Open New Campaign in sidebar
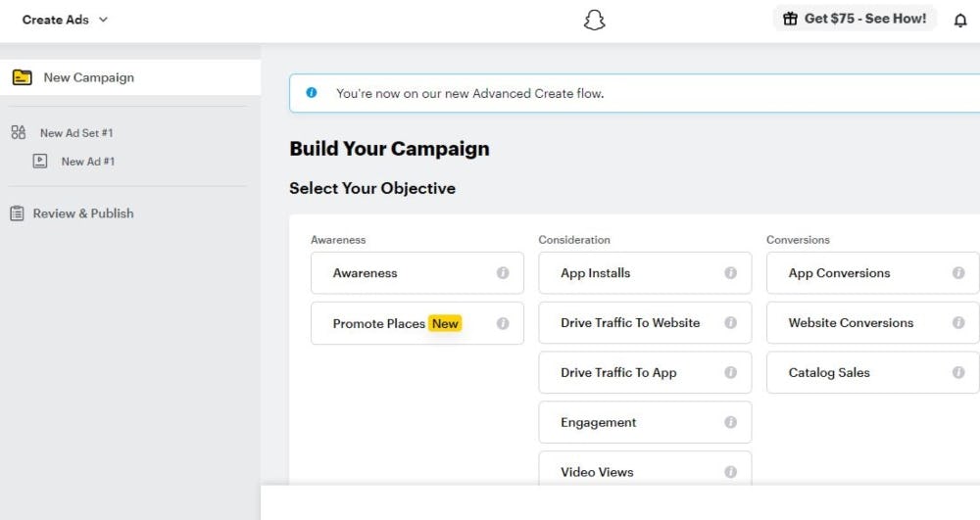Image resolution: width=980 pixels, height=520 pixels. click(x=88, y=77)
